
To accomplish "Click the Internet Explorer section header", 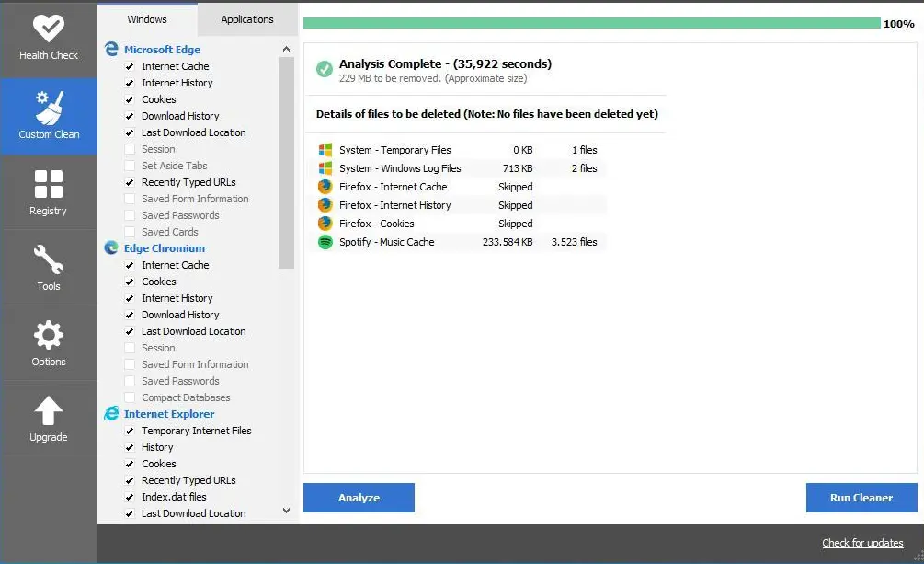I will pyautogui.click(x=168, y=414).
